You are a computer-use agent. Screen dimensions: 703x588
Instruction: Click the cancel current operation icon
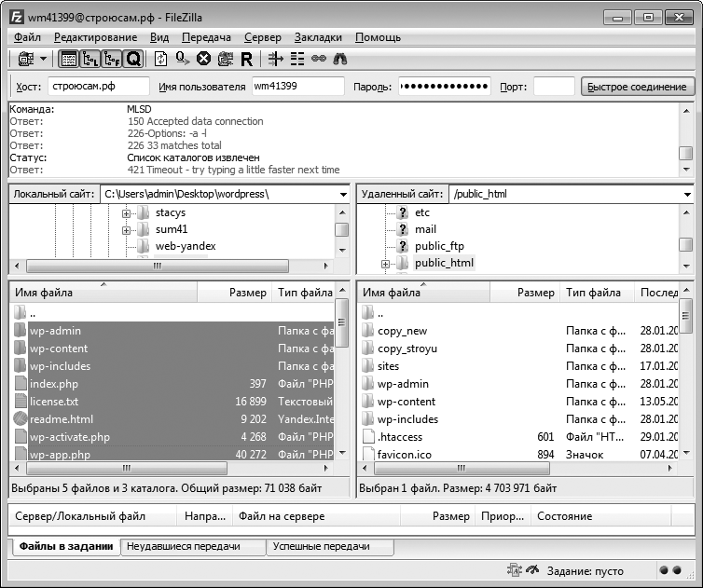[203, 59]
